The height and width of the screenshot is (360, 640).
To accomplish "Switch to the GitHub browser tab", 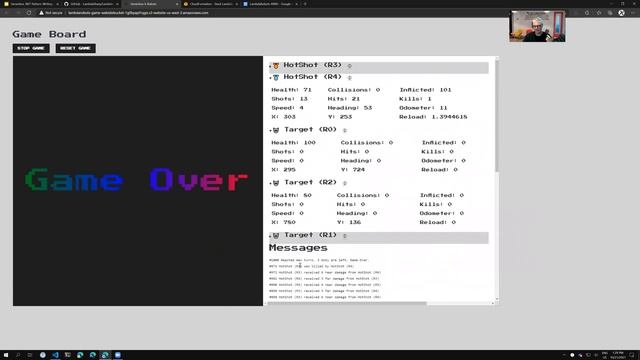I will click(91, 4).
